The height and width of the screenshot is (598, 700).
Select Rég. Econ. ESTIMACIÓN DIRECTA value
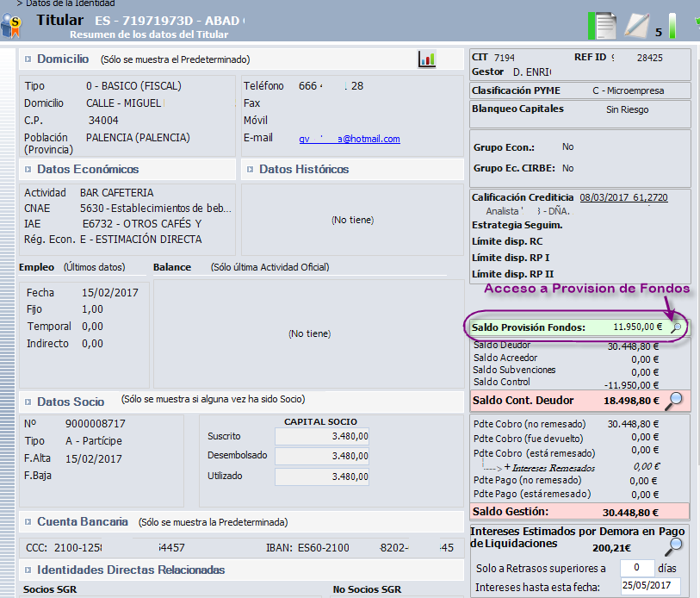click(140, 239)
